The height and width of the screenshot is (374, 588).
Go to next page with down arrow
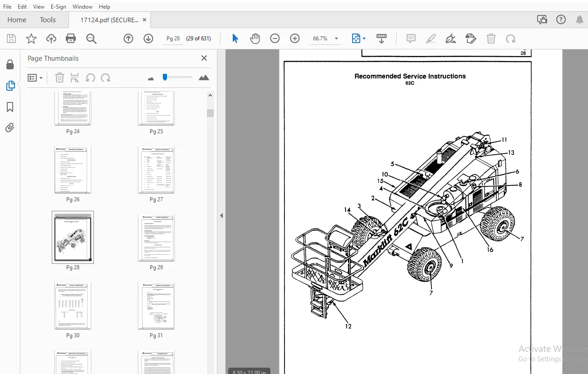pyautogui.click(x=148, y=39)
